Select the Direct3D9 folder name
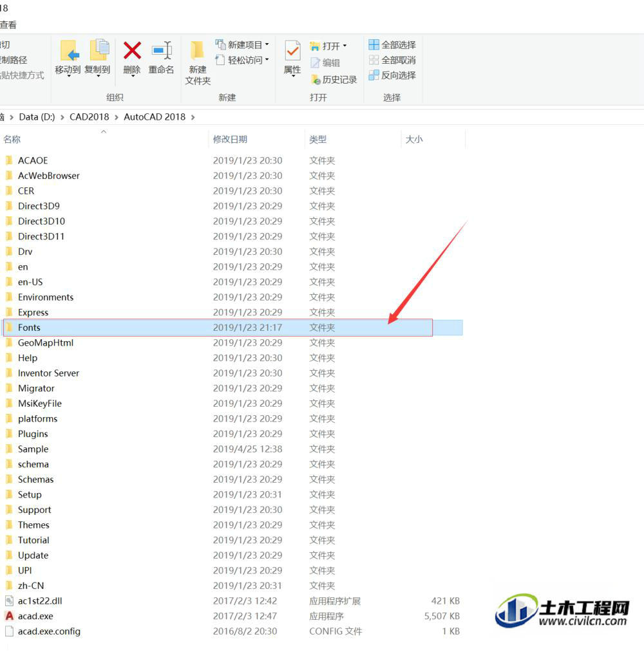Image resolution: width=644 pixels, height=652 pixels. (39, 206)
